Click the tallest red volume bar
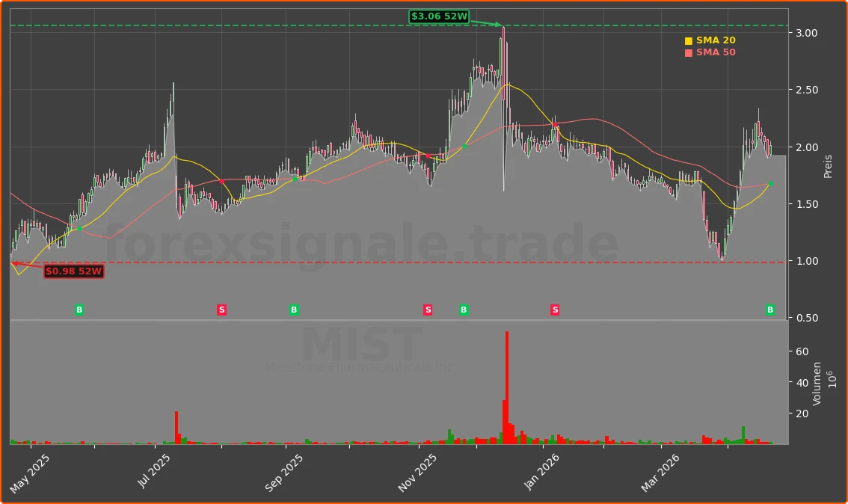Viewport: 848px width, 504px height. pyautogui.click(x=507, y=387)
